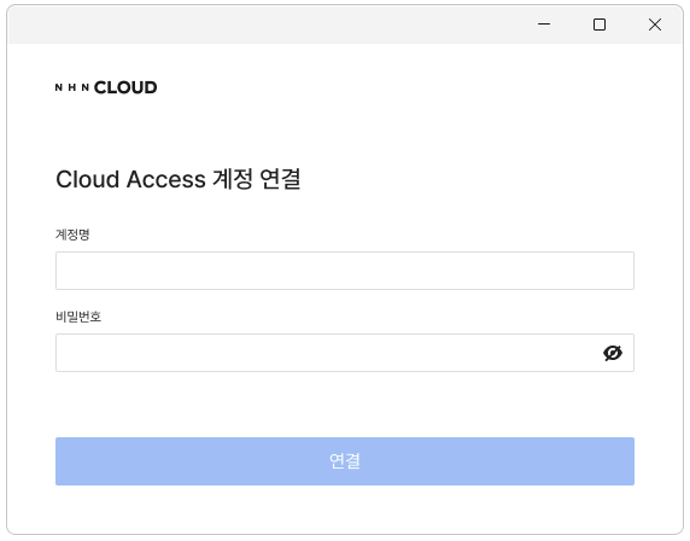The height and width of the screenshot is (541, 690).
Task: Focus the 비밀번호 password field
Action: 345,353
